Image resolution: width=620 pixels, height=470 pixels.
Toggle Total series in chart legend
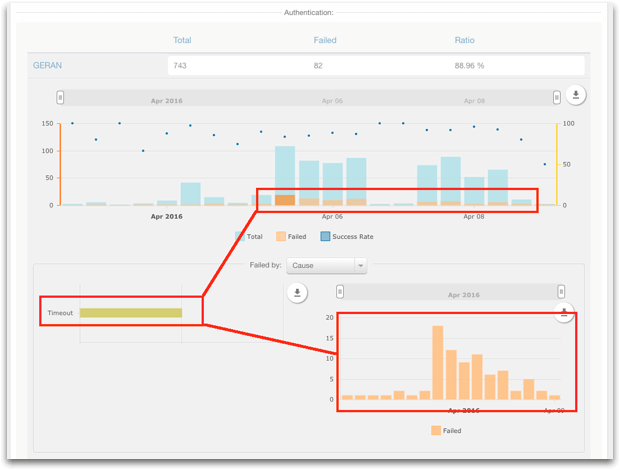pyautogui.click(x=249, y=237)
